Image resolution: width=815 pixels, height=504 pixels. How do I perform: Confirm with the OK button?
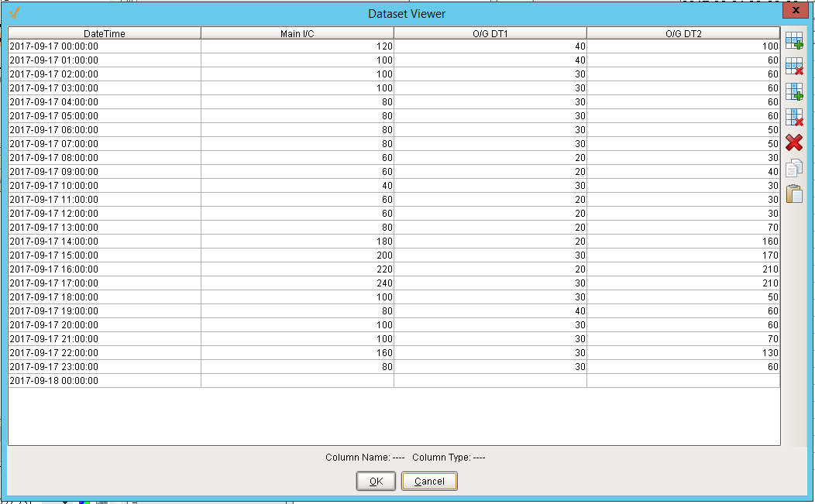(376, 481)
